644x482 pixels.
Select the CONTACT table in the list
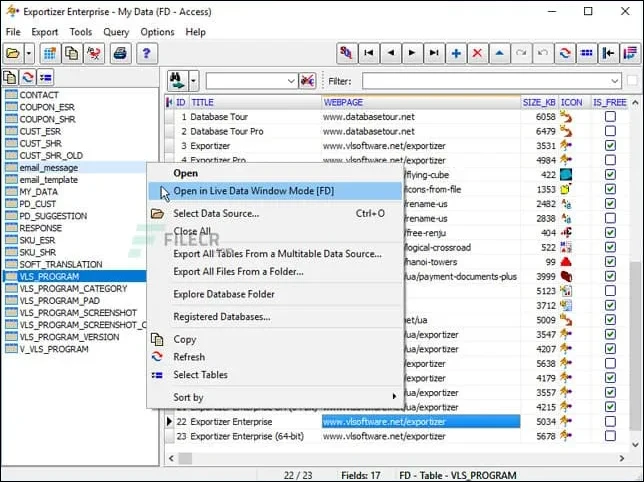pos(39,95)
